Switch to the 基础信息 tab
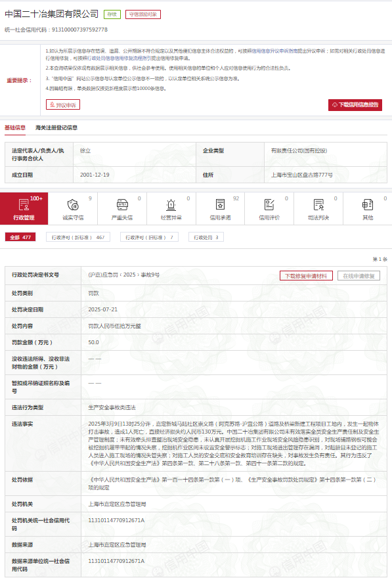 coord(15,127)
